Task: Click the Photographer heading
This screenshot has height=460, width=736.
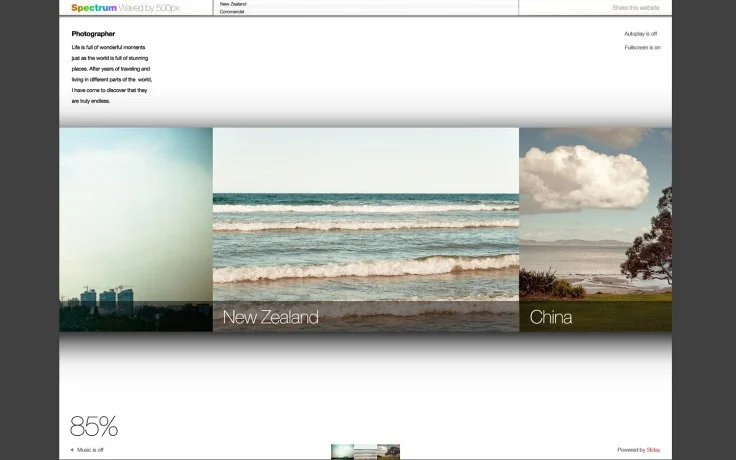Action: click(93, 34)
